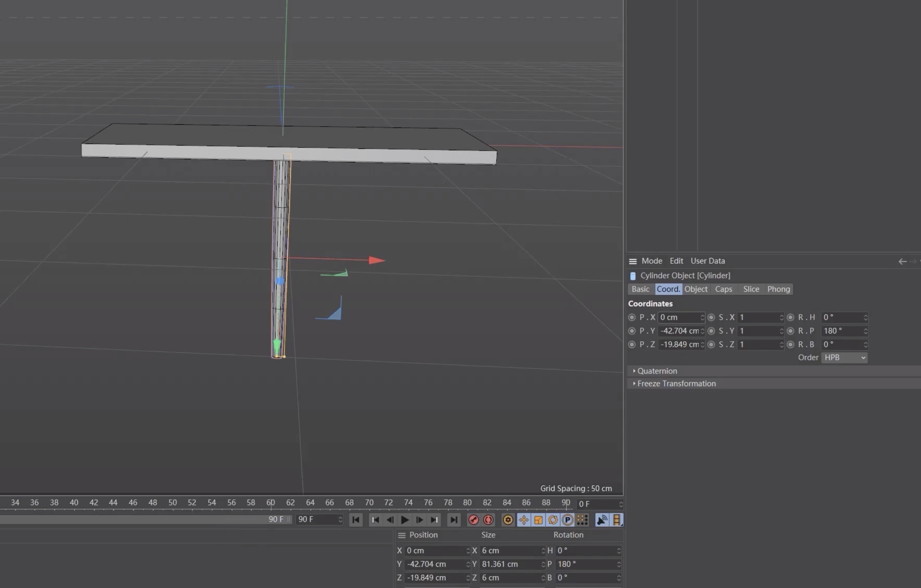Open the Edit menu in Attributes
921x588 pixels.
[x=676, y=261]
